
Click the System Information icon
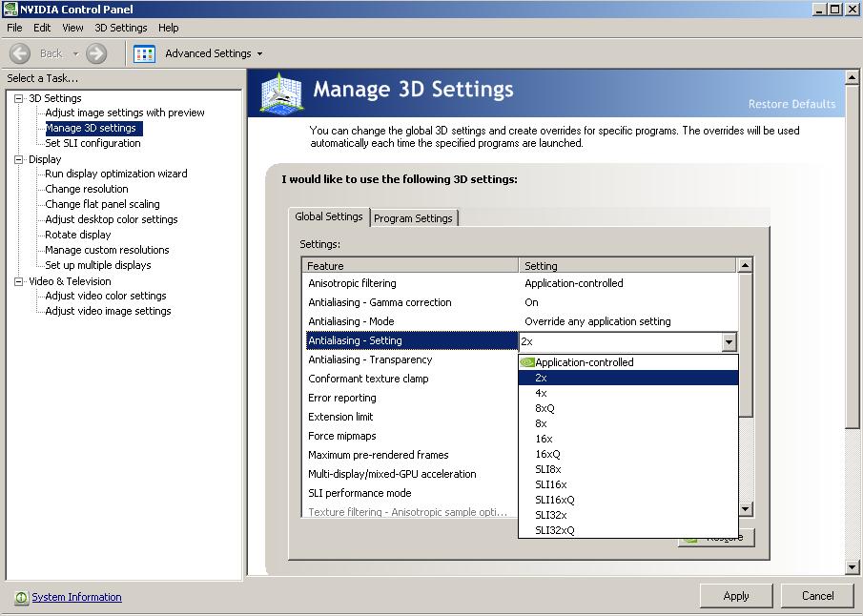[x=22, y=597]
